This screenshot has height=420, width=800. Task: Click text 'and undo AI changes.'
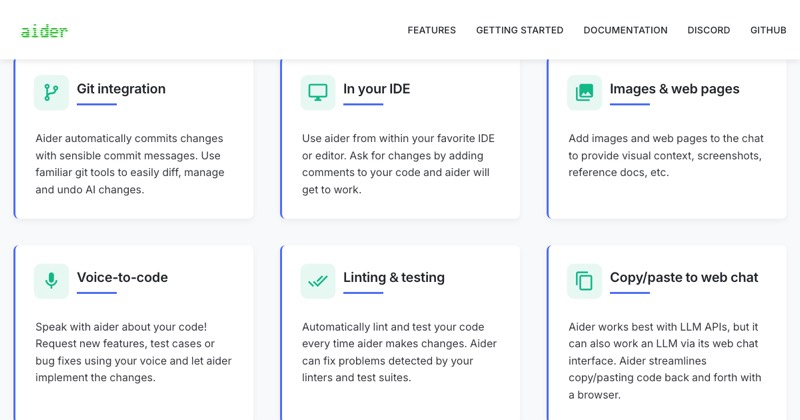90,189
